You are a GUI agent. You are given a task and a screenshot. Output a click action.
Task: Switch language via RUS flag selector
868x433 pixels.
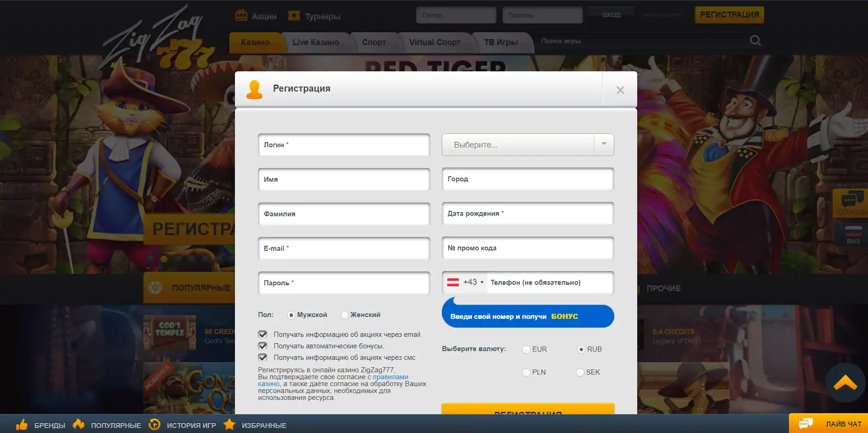coord(853,234)
